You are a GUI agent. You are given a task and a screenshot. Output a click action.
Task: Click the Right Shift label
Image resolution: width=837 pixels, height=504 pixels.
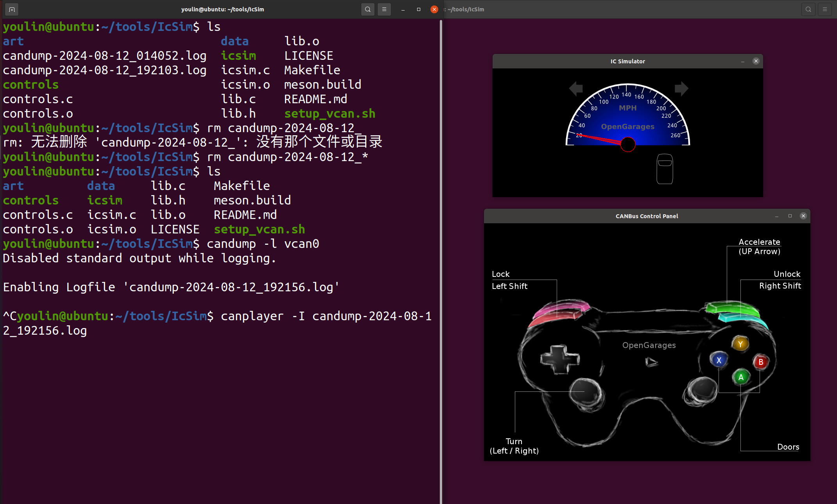tap(780, 286)
